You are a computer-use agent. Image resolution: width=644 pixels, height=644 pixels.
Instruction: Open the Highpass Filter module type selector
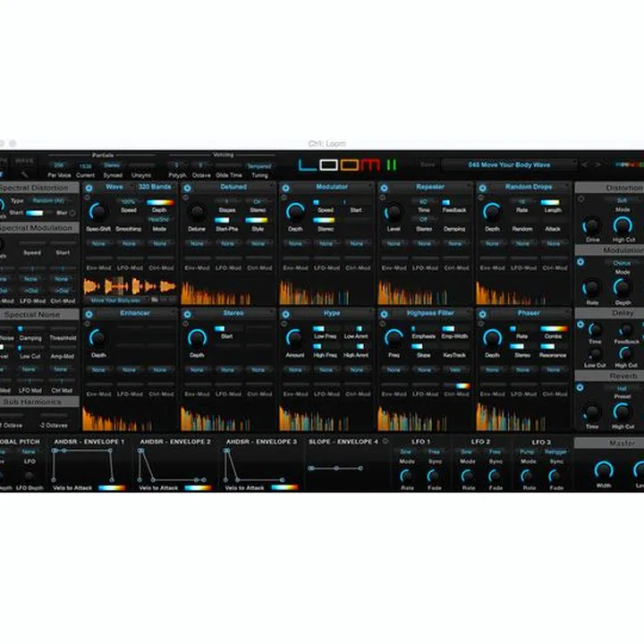click(x=430, y=313)
